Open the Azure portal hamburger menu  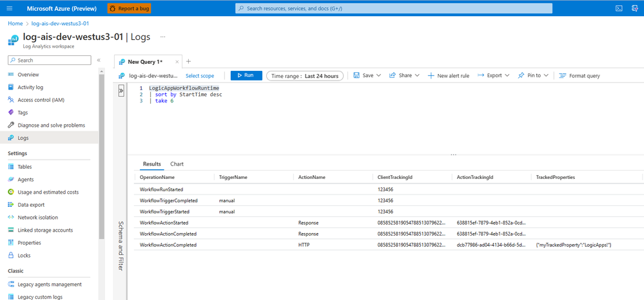pos(10,8)
